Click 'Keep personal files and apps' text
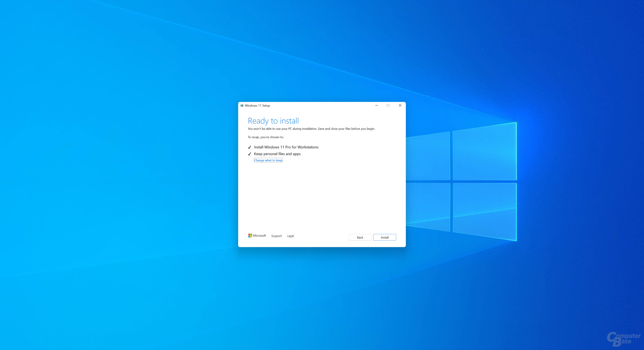Viewport: 644px width, 350px height. (277, 154)
